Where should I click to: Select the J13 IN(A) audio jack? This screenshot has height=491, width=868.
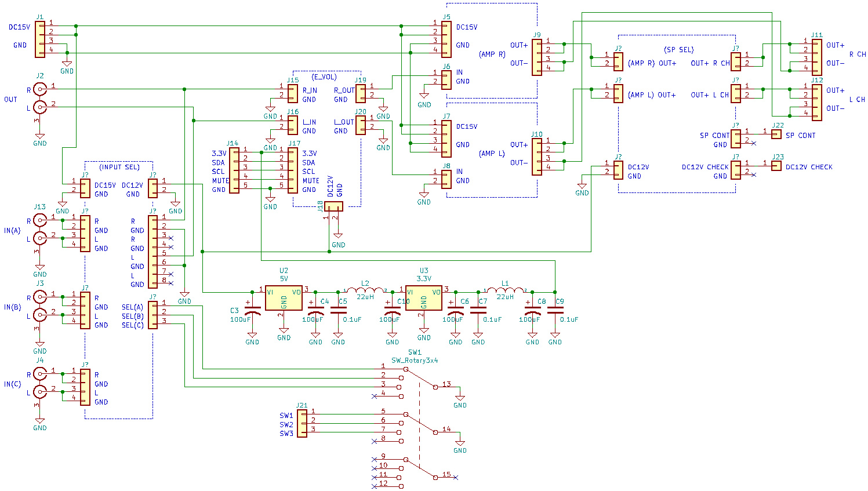[39, 230]
